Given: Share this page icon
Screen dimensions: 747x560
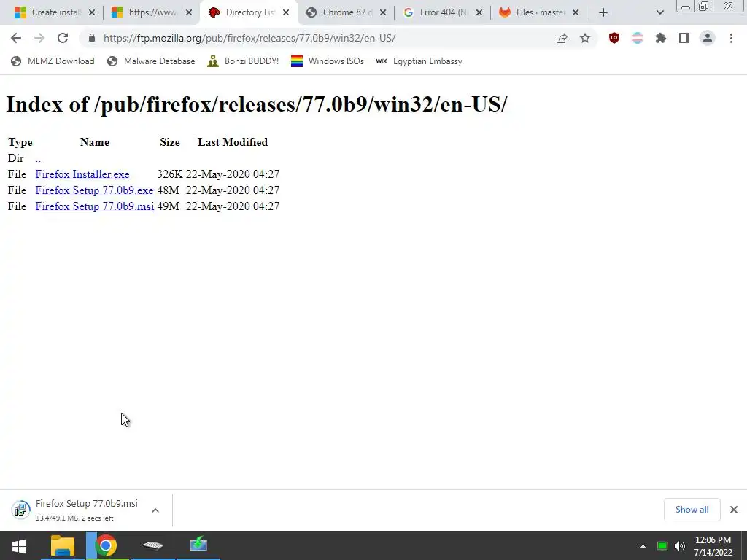Looking at the screenshot, I should click(x=562, y=38).
